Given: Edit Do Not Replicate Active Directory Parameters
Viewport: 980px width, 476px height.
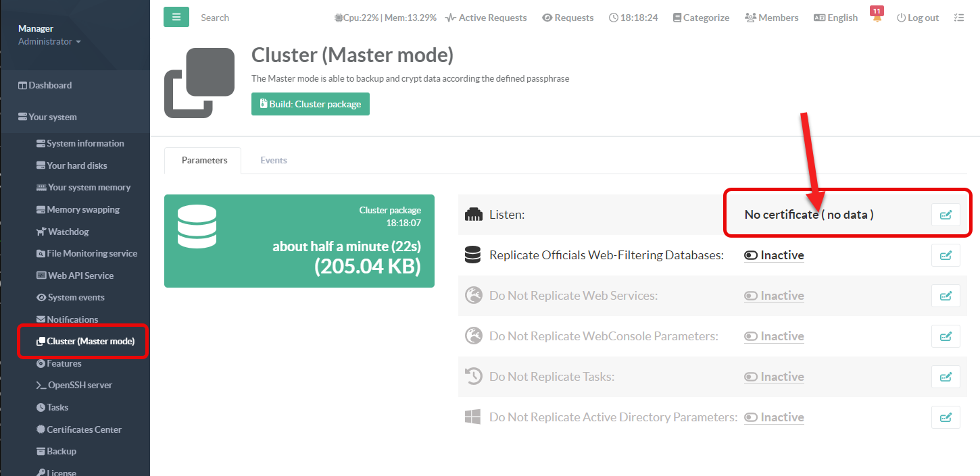Looking at the screenshot, I should pos(946,417).
